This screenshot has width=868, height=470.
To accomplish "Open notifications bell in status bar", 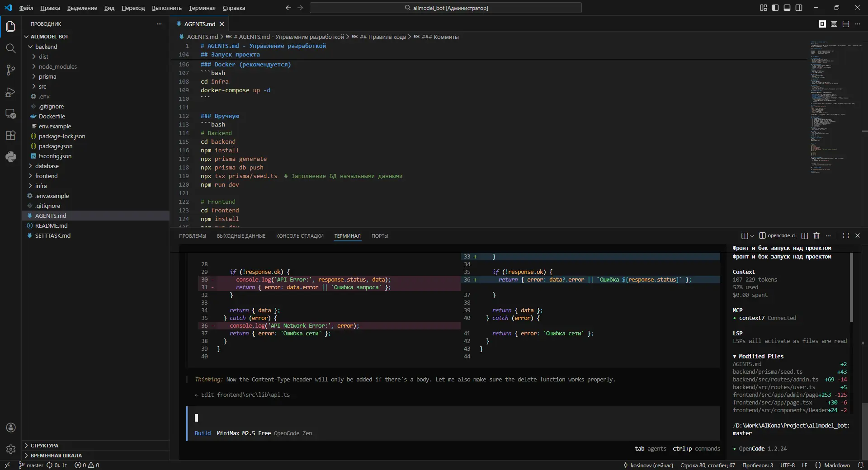I will (x=860, y=465).
